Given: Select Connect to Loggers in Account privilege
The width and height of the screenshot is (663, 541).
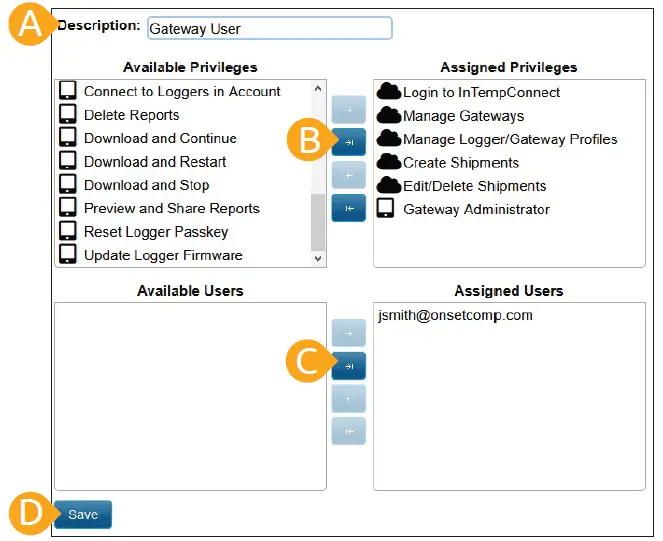Looking at the screenshot, I should pyautogui.click(x=184, y=91).
